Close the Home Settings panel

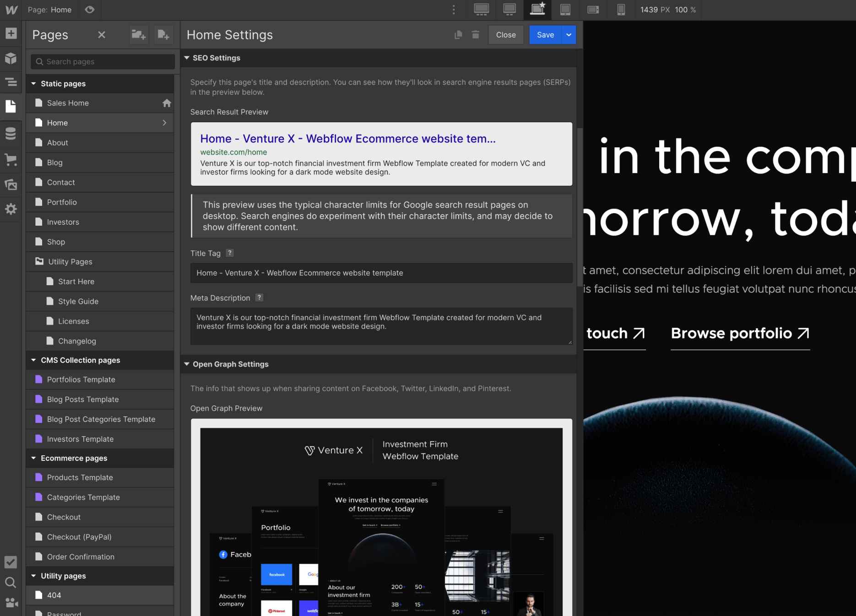505,35
